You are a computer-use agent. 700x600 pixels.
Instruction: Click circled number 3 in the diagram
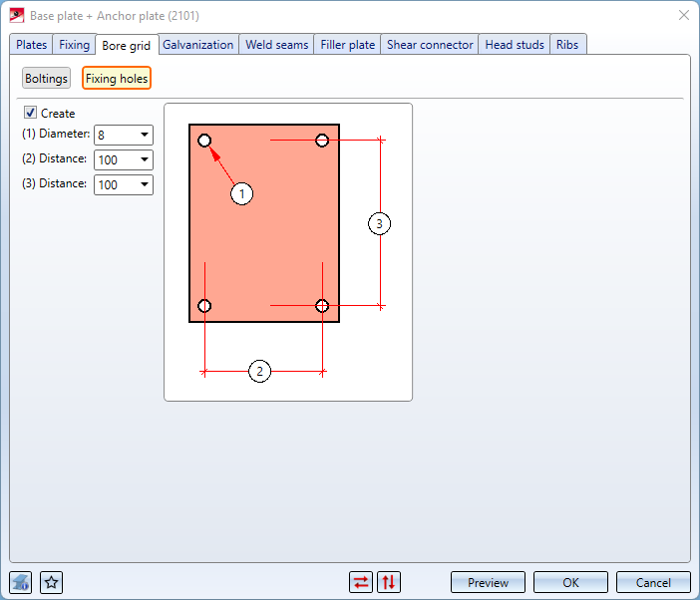point(378,224)
